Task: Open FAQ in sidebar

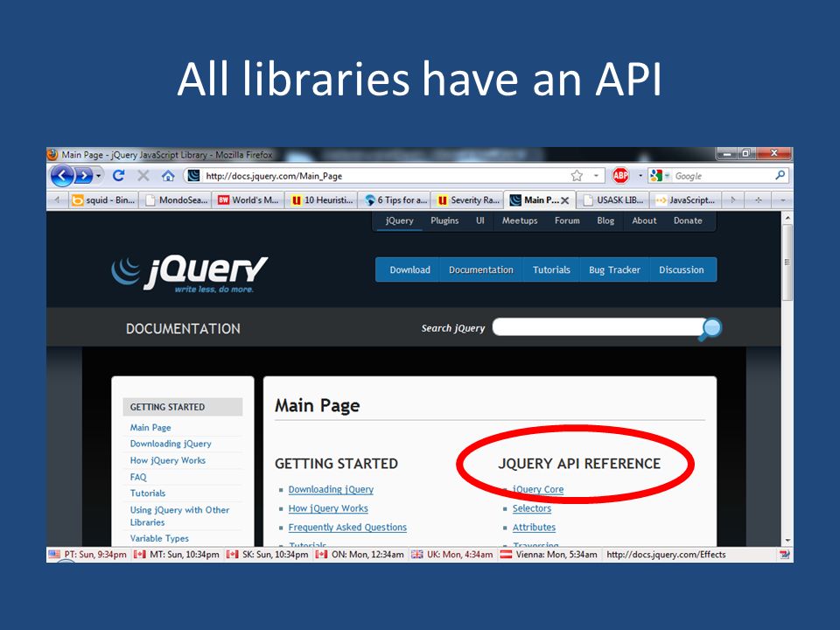Action: (138, 477)
